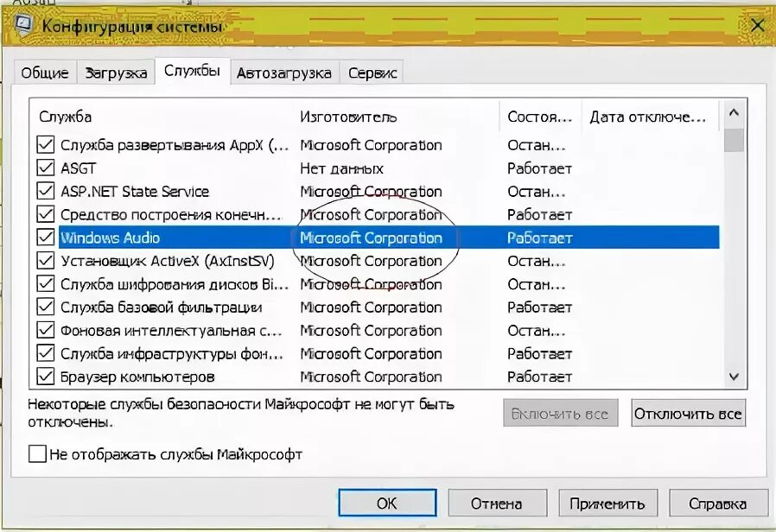Uncheck Служба базовой фильтрации
Viewport: 776px width, 532px height.
(x=46, y=307)
